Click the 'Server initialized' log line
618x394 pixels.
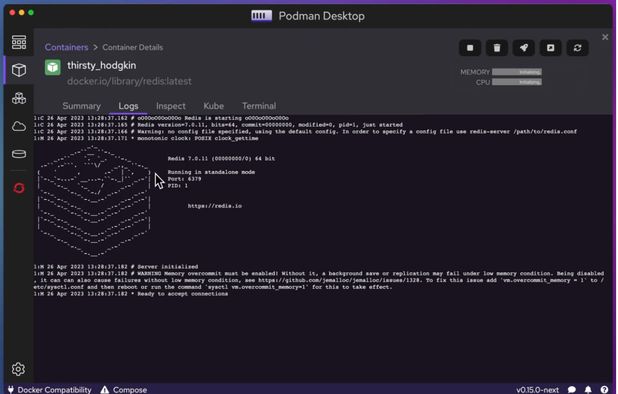point(116,267)
